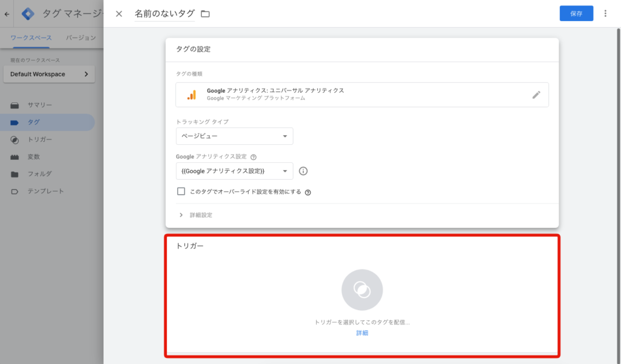Screen dimensions: 621x364
Task: Click the サマリー sidebar icon
Action: tap(15, 105)
